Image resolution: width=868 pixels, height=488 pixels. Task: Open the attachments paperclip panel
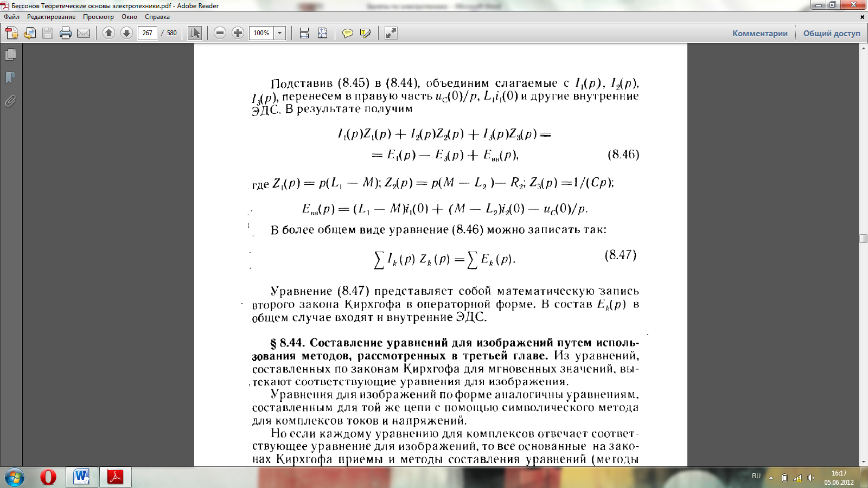(x=10, y=101)
